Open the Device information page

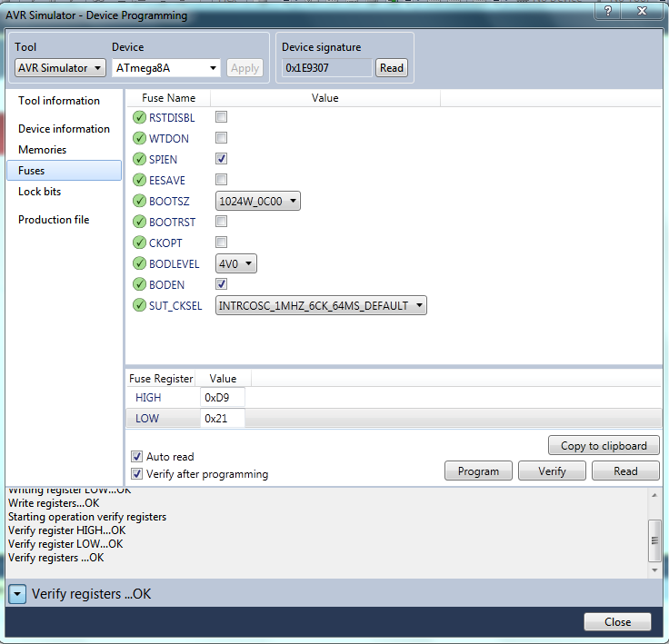point(64,129)
